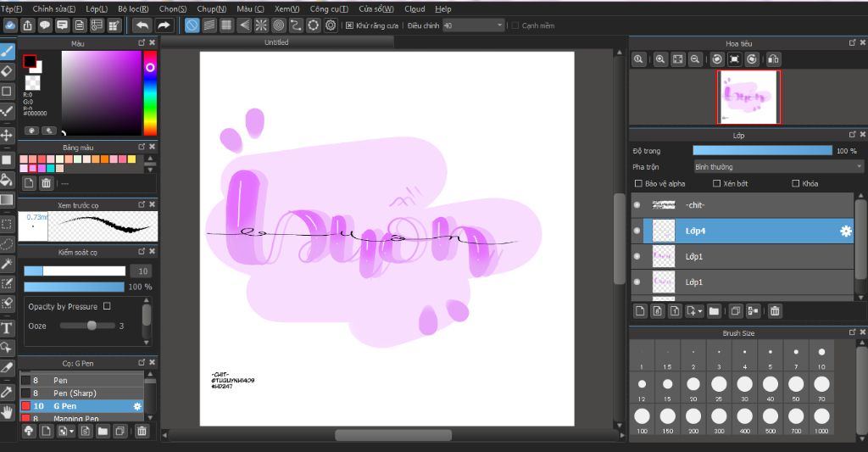This screenshot has height=452, width=868.
Task: Enable the circle snap guide icon
Action: point(278,25)
